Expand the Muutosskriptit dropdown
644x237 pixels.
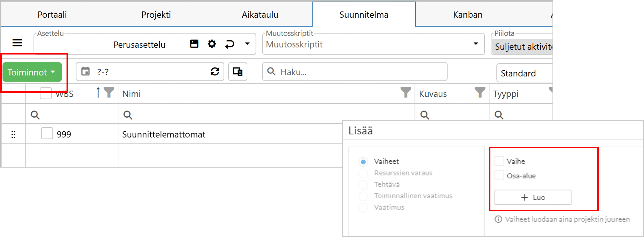475,44
